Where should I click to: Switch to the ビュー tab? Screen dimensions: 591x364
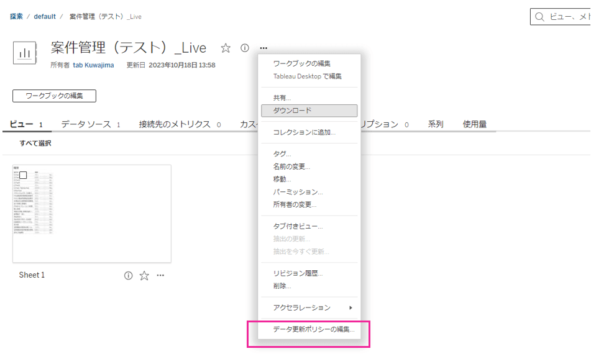pos(26,124)
